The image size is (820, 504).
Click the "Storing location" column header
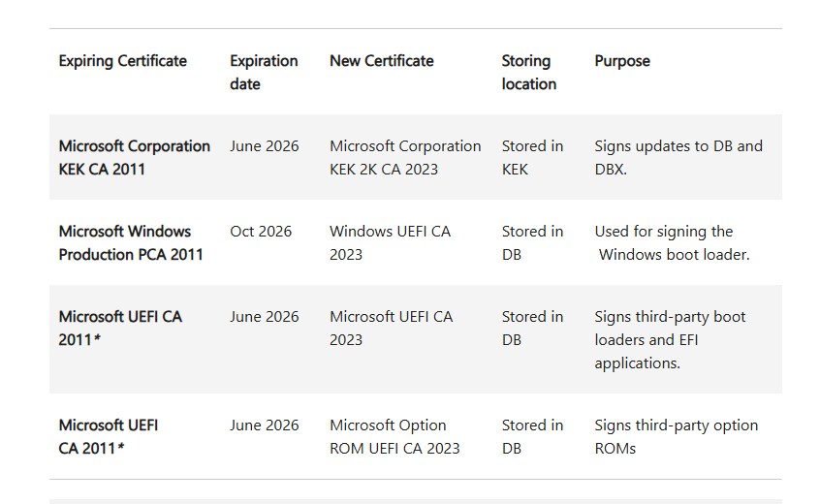coord(528,73)
